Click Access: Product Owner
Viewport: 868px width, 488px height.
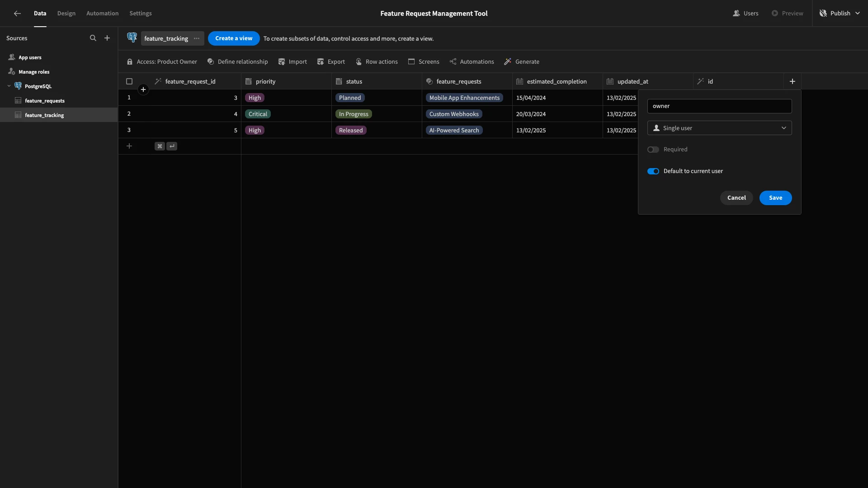coord(162,62)
